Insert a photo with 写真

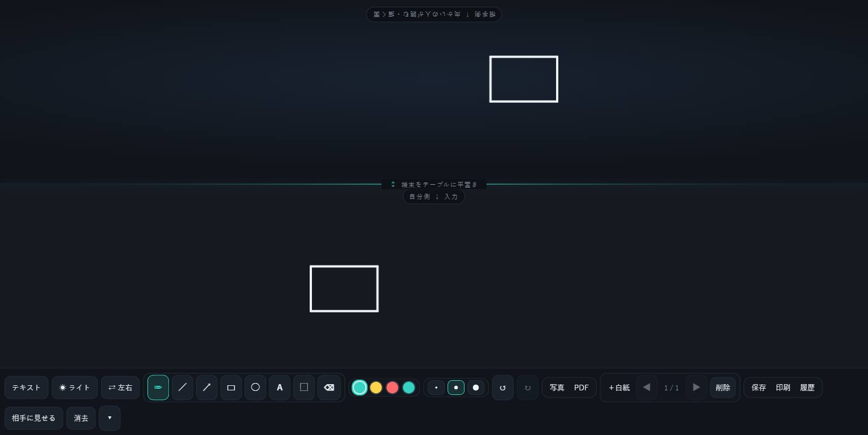[x=557, y=388]
